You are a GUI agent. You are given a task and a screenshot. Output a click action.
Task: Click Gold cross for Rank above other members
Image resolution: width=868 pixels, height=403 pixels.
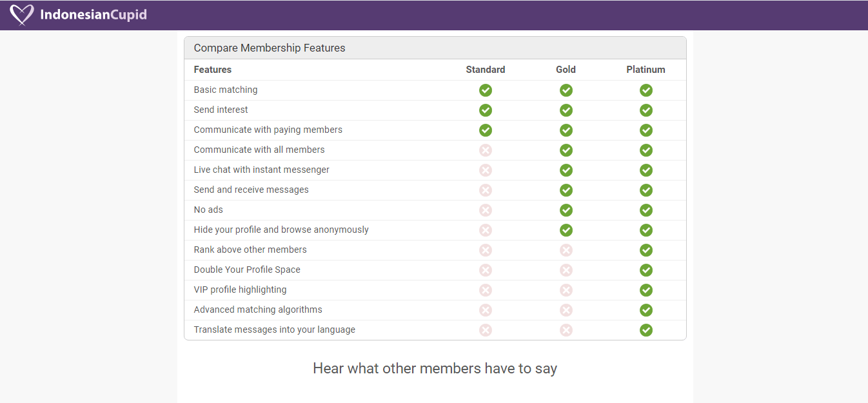pos(566,250)
